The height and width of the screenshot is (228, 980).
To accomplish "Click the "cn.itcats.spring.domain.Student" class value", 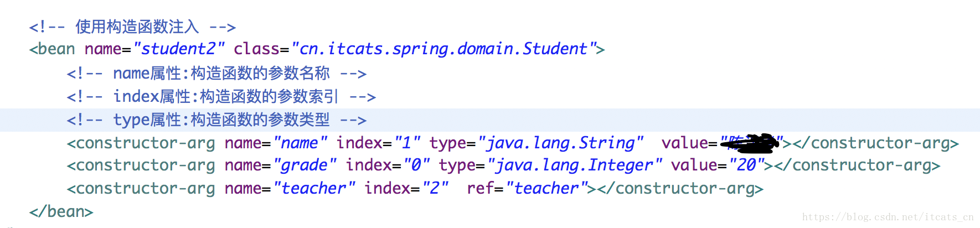I will [443, 49].
